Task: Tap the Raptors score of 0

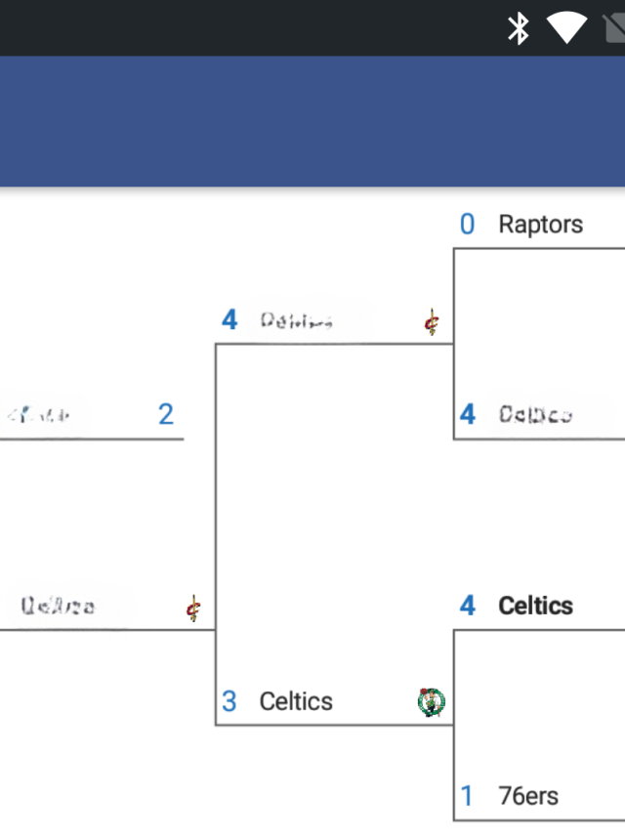Action: tap(467, 224)
